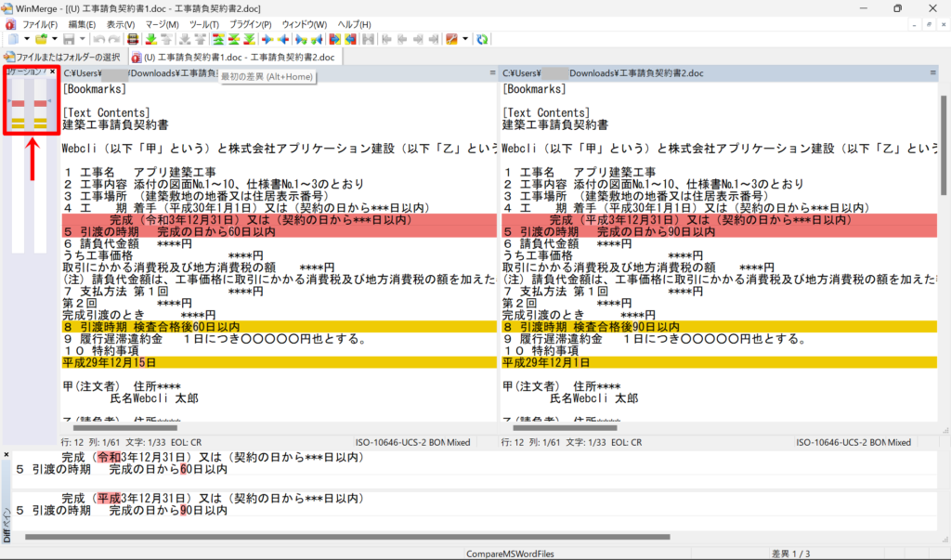The height and width of the screenshot is (560, 951).
Task: Open the left pane header hamburger menu
Action: pos(492,72)
